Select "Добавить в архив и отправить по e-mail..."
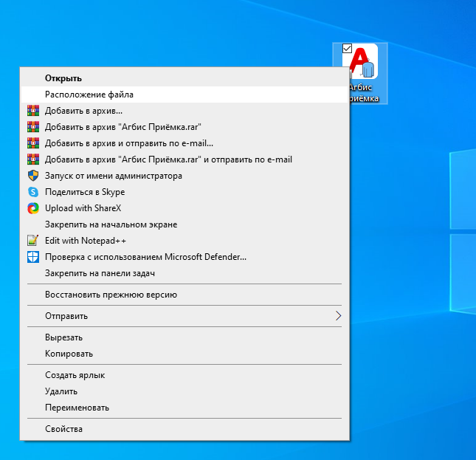The height and width of the screenshot is (460, 476). pyautogui.click(x=128, y=143)
